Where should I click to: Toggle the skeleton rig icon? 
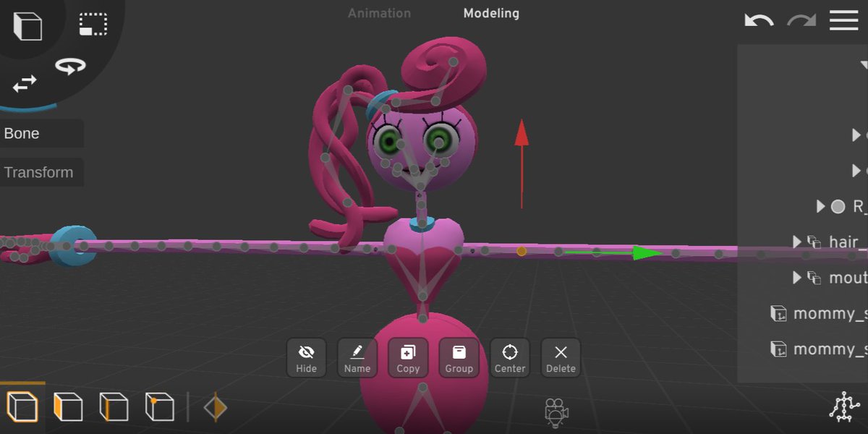pyautogui.click(x=843, y=407)
